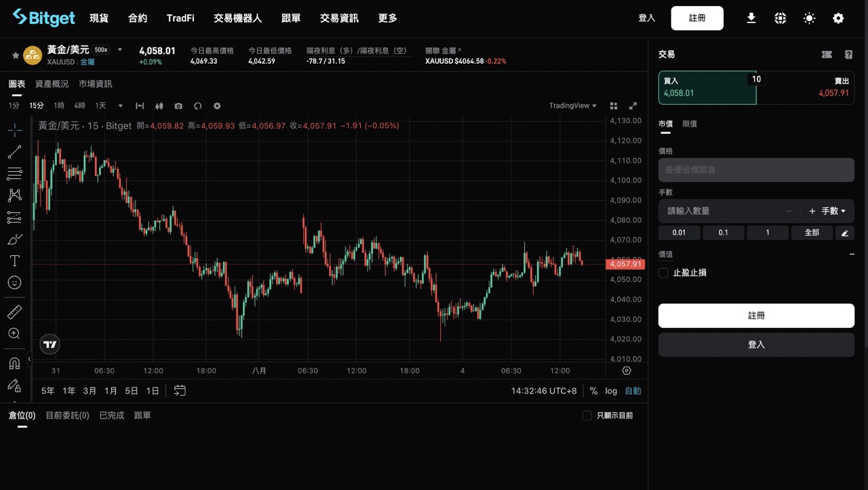
Task: Enable the 止盈止損 checkbox
Action: (x=663, y=273)
